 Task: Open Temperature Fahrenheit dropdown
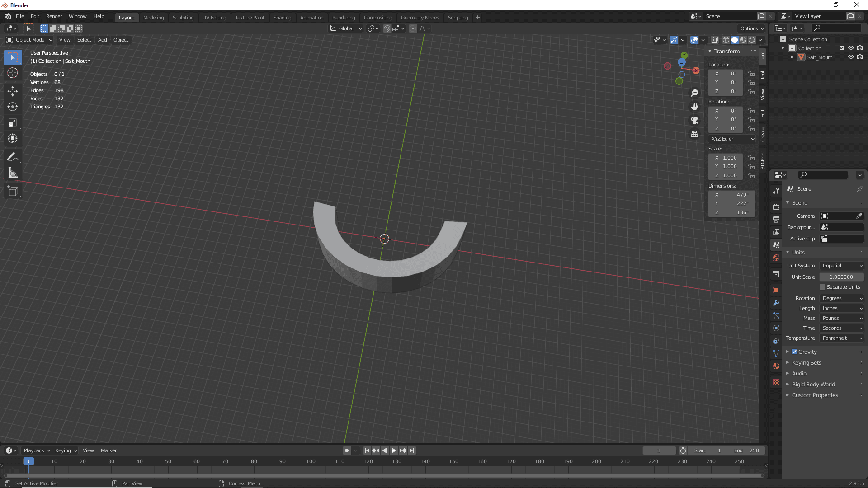click(x=842, y=338)
